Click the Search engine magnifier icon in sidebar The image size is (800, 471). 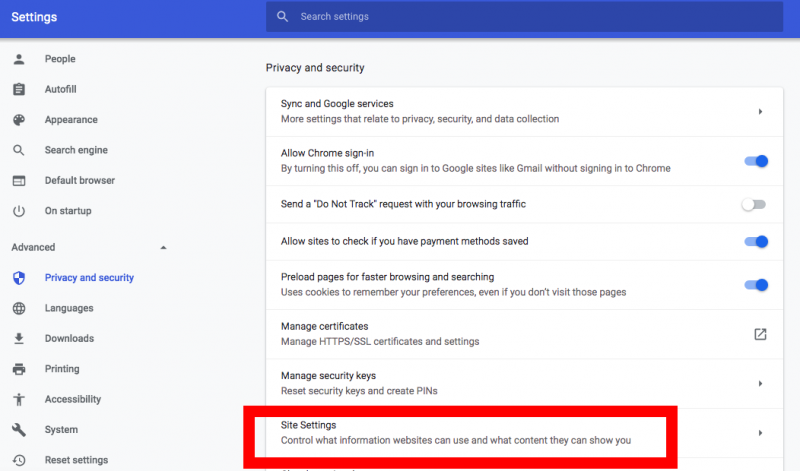pyautogui.click(x=19, y=150)
